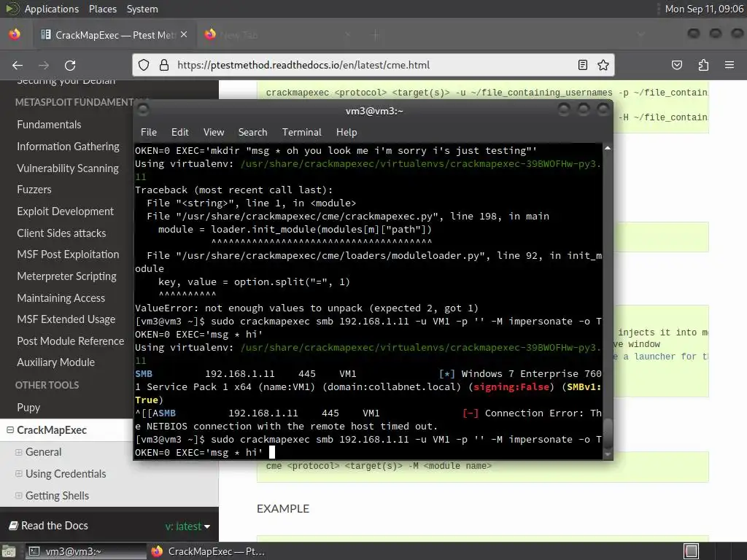Screen dimensions: 747x560
Task: Open the shield tracking protection icon
Action: (144, 65)
